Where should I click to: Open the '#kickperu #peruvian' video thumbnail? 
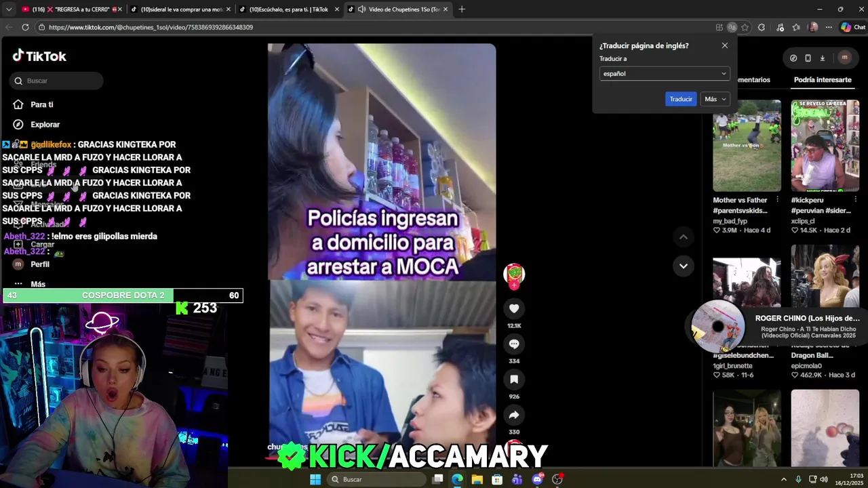click(x=825, y=146)
